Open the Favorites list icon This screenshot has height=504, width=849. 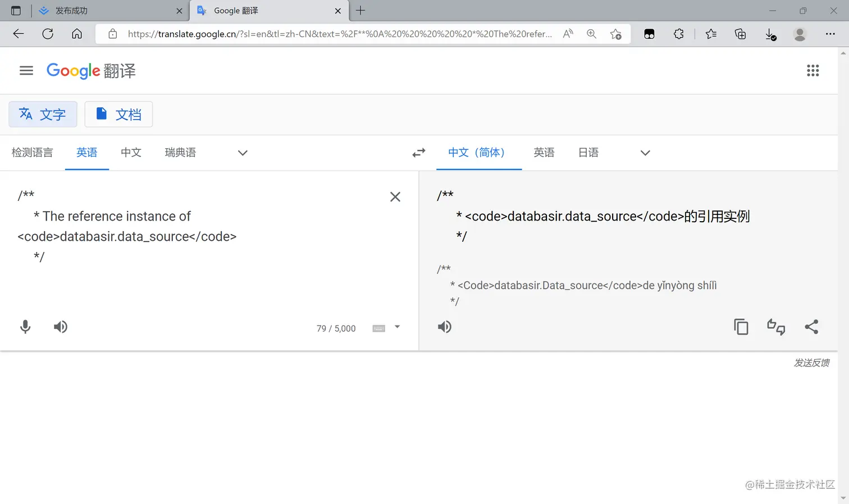[711, 34]
